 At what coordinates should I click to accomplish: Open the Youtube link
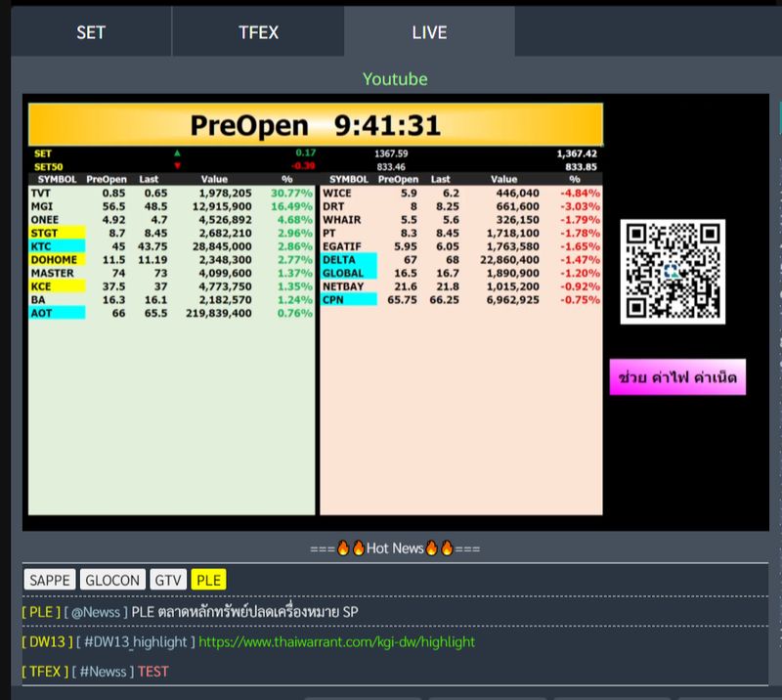click(396, 79)
